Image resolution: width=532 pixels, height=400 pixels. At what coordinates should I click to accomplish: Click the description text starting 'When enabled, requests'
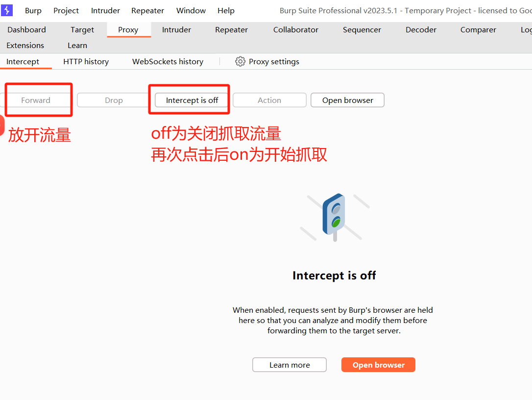click(333, 320)
